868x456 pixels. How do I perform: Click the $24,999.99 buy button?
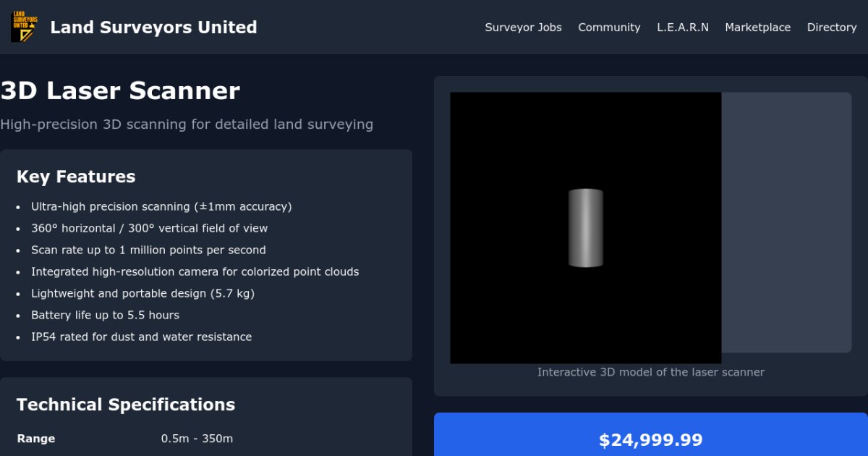pyautogui.click(x=650, y=439)
